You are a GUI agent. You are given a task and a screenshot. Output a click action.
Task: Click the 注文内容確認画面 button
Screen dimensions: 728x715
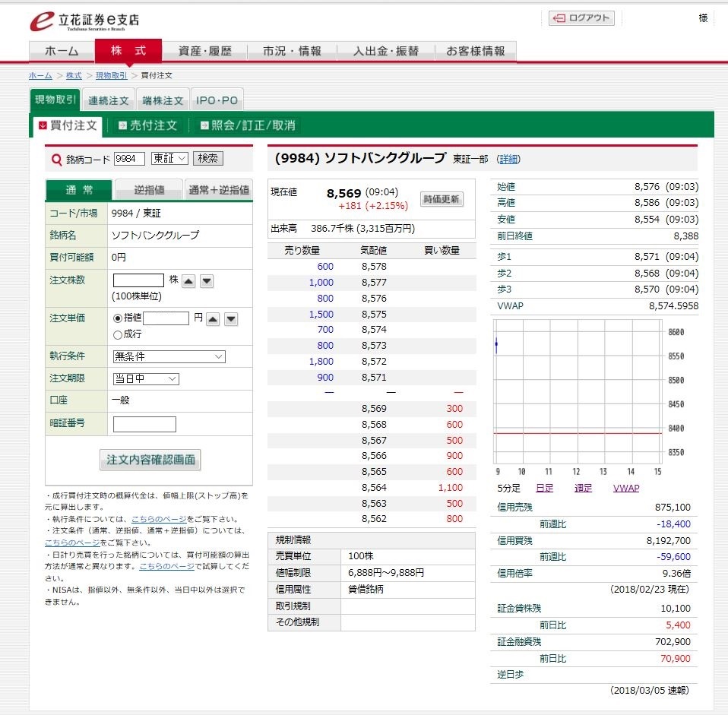coord(150,460)
